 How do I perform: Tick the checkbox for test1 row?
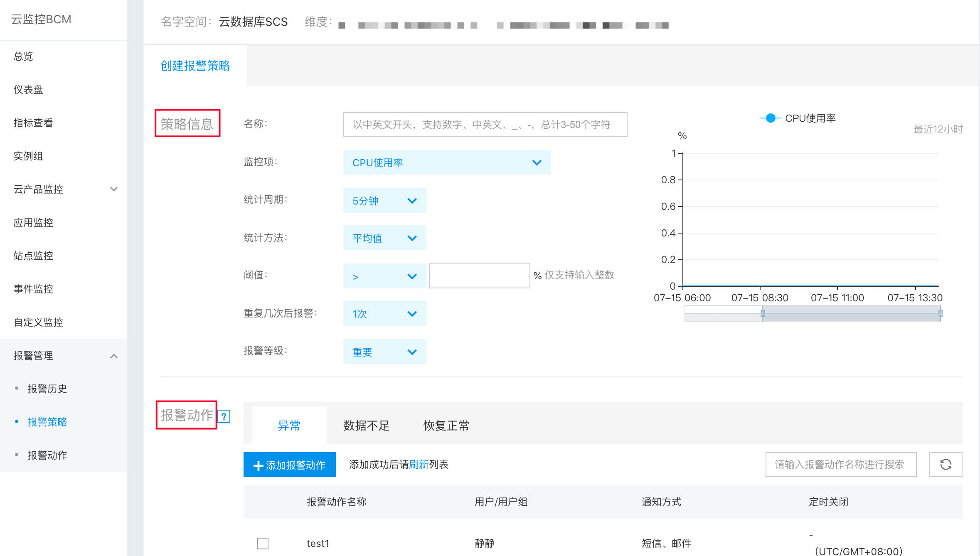(263, 543)
